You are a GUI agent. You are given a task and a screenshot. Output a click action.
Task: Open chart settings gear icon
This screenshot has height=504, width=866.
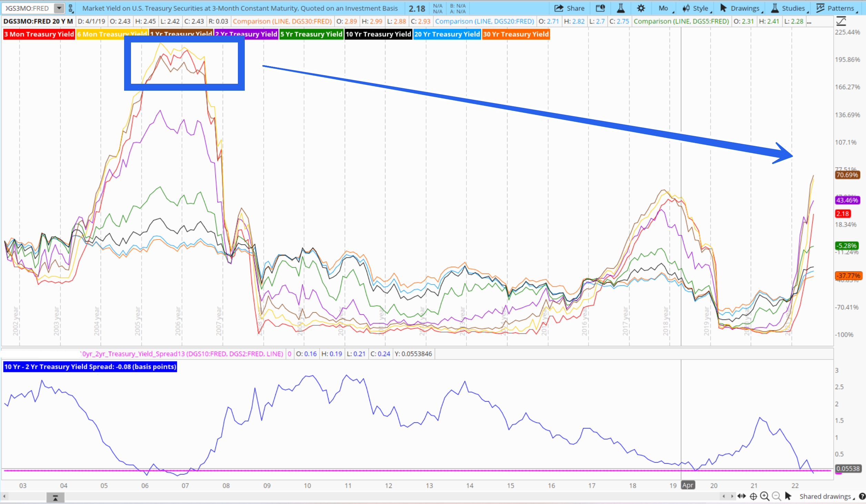(641, 8)
